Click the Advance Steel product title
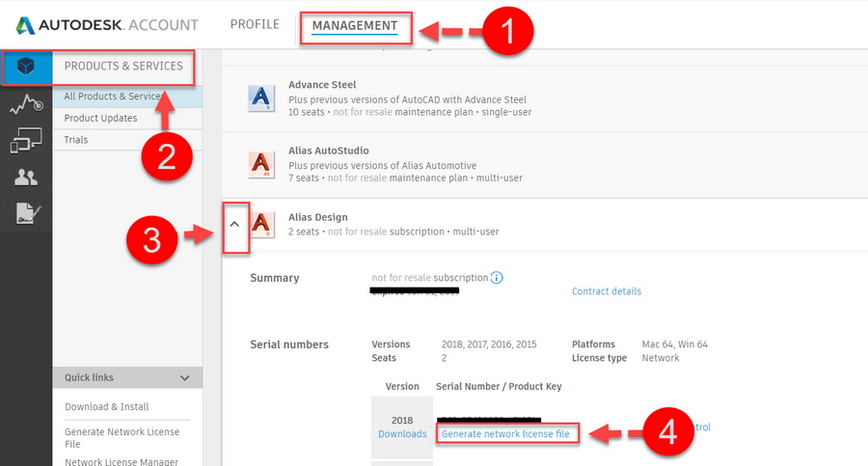This screenshot has width=868, height=466. click(322, 85)
